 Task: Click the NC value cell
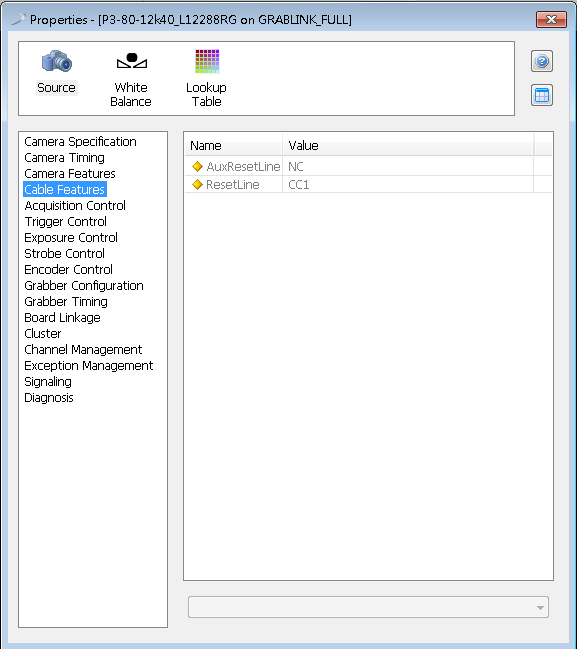[408, 166]
